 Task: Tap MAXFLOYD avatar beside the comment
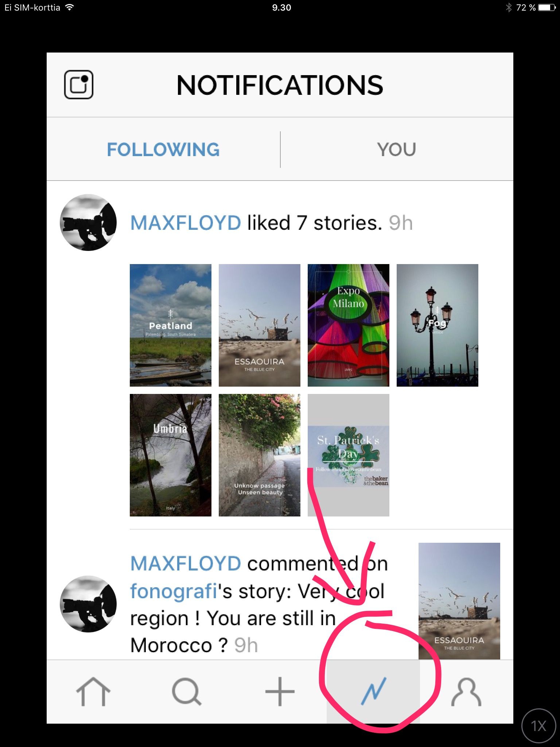tap(88, 604)
